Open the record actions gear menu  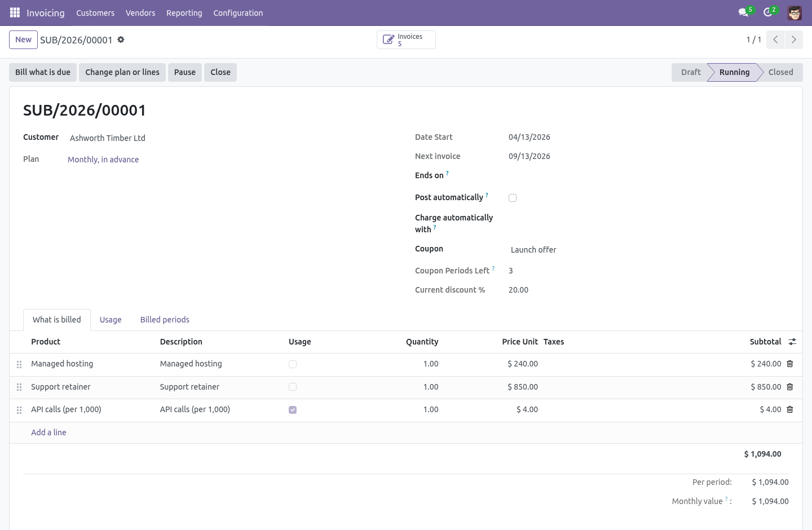coord(121,39)
